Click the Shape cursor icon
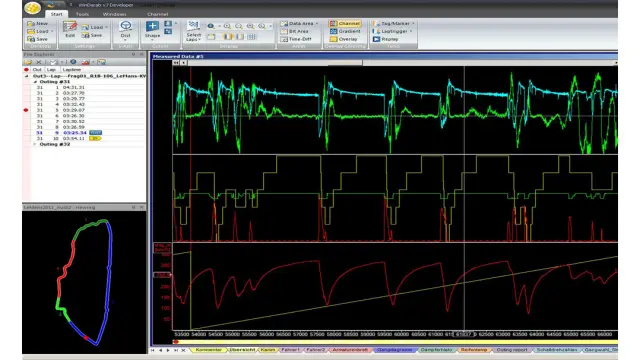 click(x=152, y=26)
